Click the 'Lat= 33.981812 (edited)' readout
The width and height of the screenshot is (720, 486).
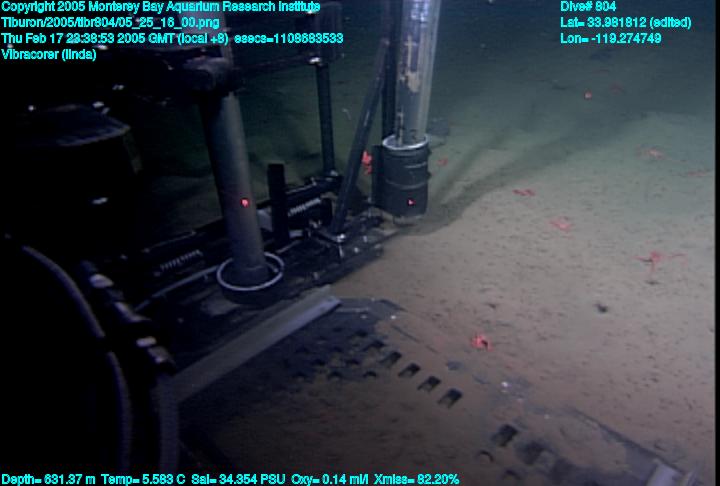625,23
